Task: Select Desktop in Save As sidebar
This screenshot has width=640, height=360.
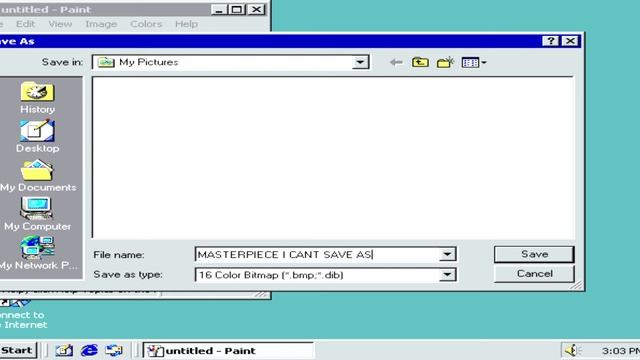Action: pos(37,137)
